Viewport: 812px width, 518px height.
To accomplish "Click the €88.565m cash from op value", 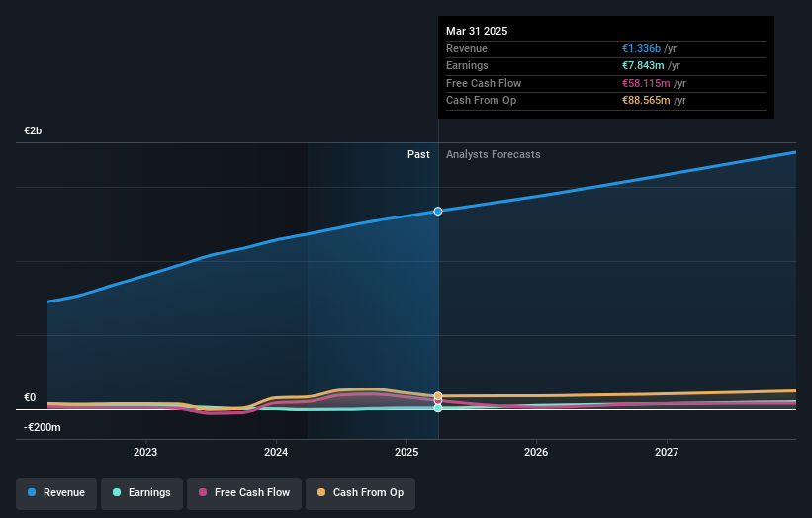I will tap(646, 101).
